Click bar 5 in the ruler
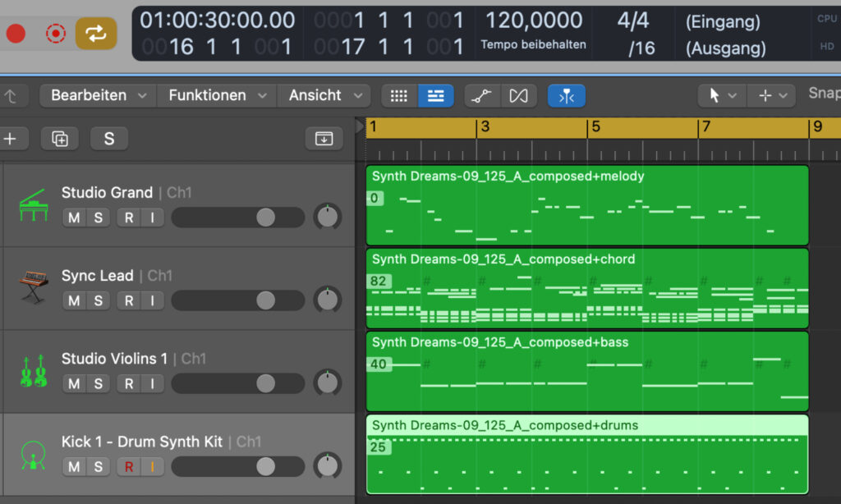The image size is (841, 504). tap(595, 127)
